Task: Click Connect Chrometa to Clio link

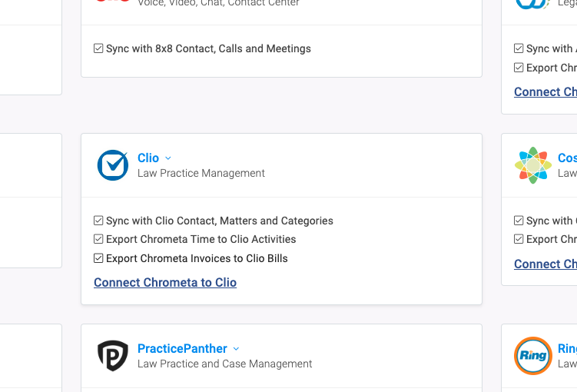Action: pyautogui.click(x=165, y=282)
